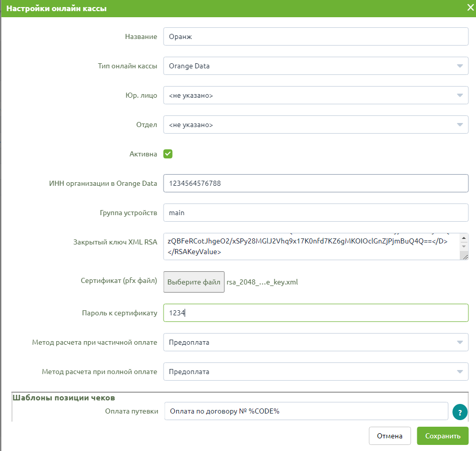Click the RSA key textarea resize handle

[x=465, y=257]
